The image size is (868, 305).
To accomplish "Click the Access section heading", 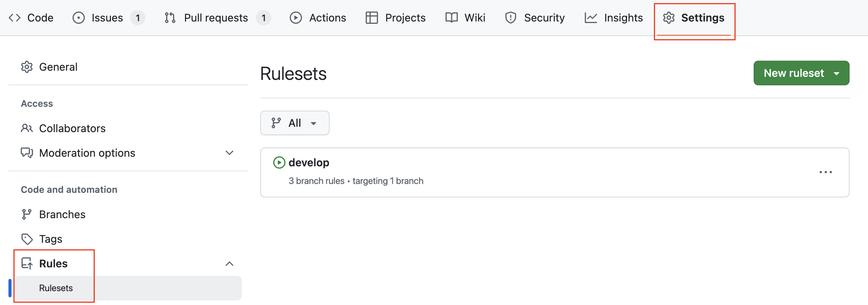I will (x=37, y=104).
